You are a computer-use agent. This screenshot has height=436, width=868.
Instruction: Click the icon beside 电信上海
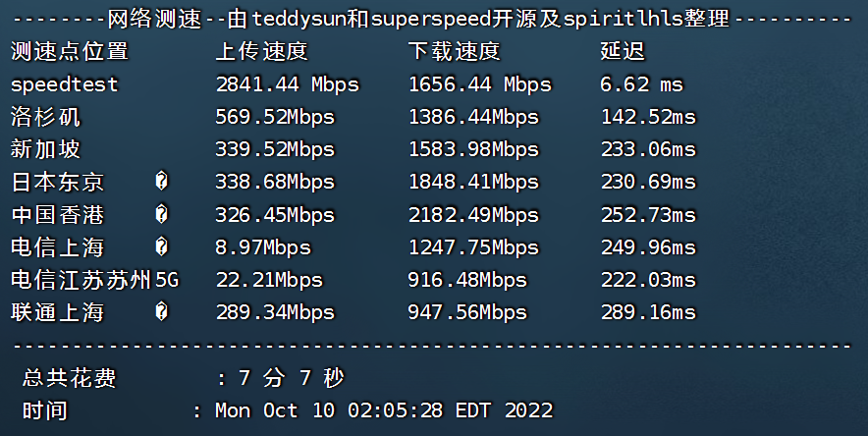click(x=162, y=246)
